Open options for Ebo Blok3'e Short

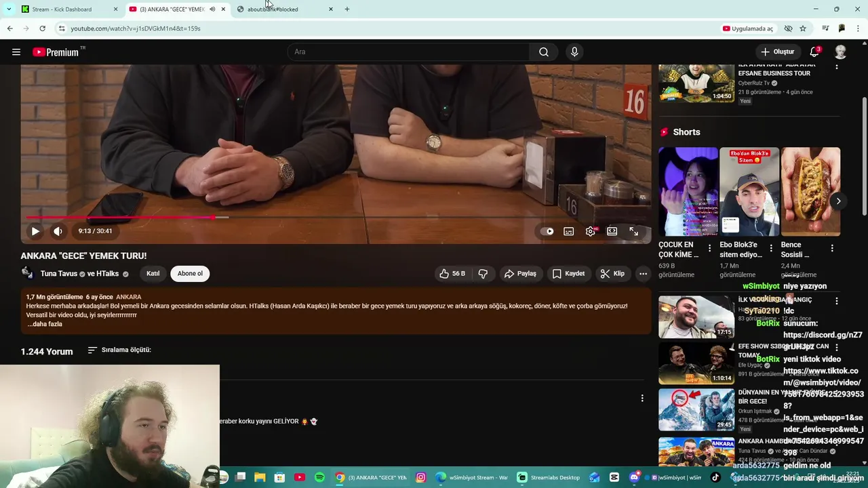771,249
